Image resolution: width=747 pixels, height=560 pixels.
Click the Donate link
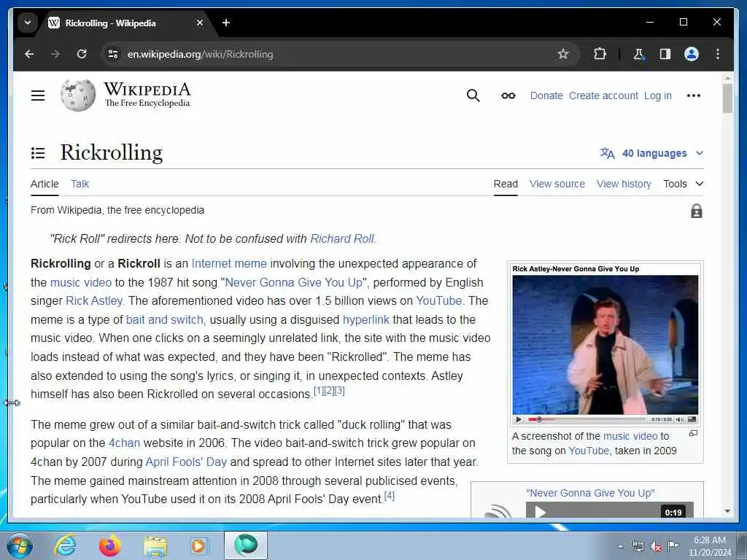[x=546, y=96]
